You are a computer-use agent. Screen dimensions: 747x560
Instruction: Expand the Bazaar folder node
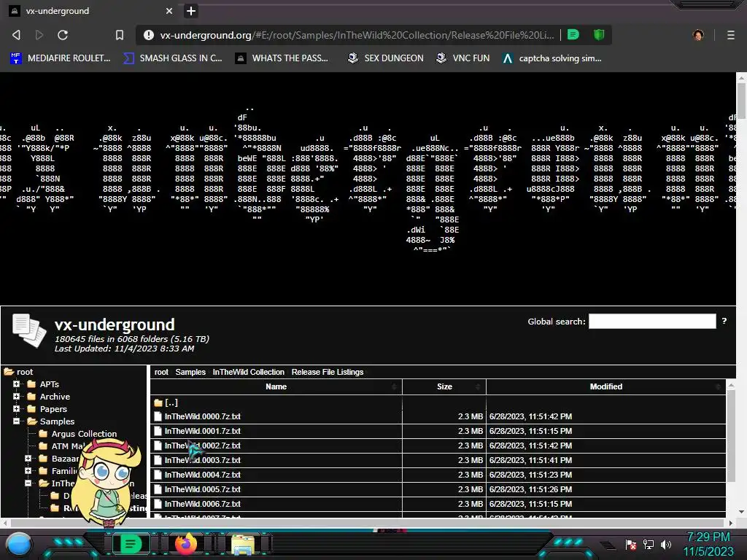28,458
